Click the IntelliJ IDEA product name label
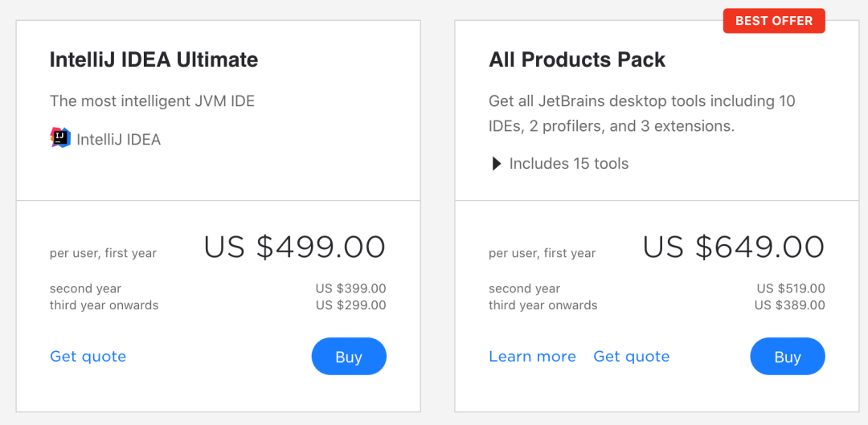This screenshot has width=868, height=425. [x=118, y=140]
